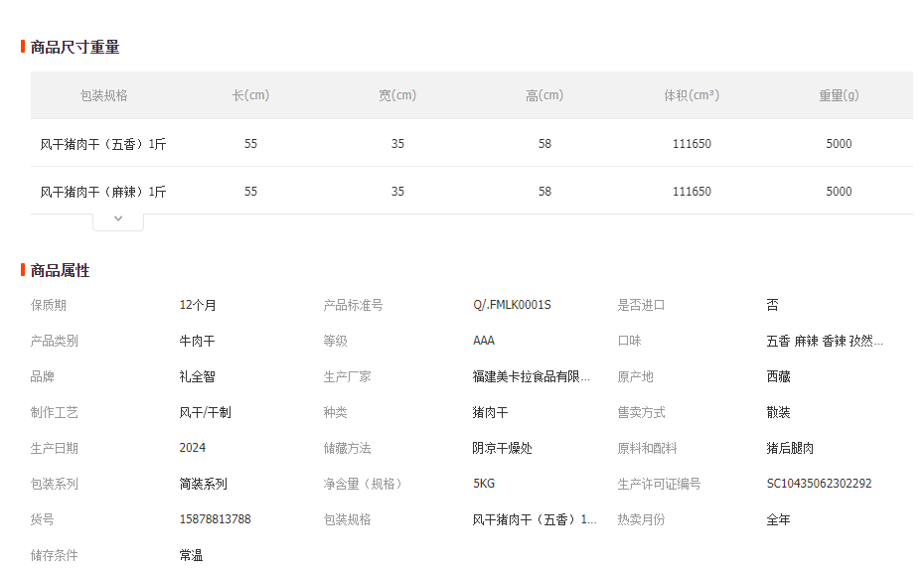Click product standard number Q/.FMLK0001S
924x573 pixels.
(x=512, y=305)
